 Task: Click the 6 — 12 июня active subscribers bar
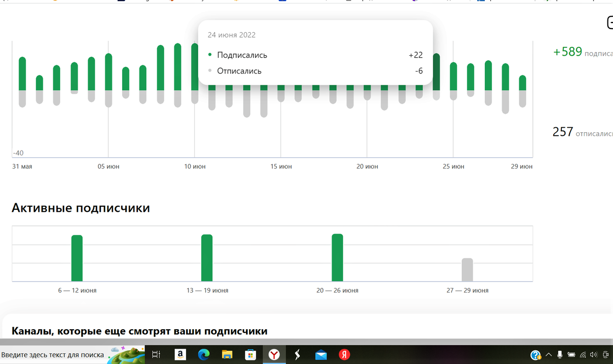(77, 258)
